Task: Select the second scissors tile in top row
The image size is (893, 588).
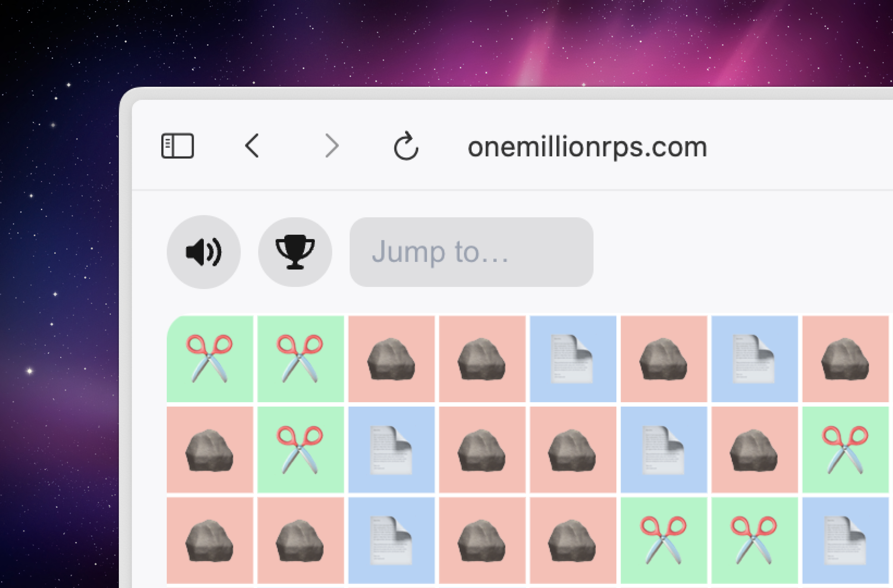Action: [x=301, y=359]
